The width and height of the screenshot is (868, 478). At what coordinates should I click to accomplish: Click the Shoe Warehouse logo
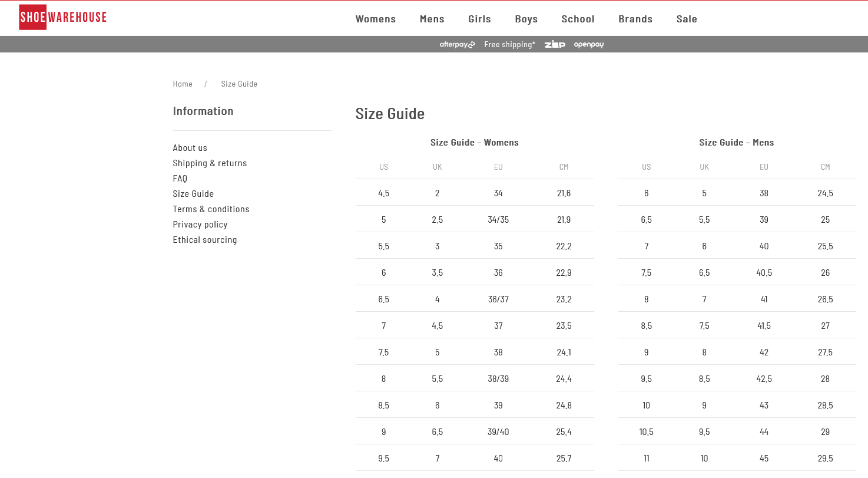coord(63,17)
